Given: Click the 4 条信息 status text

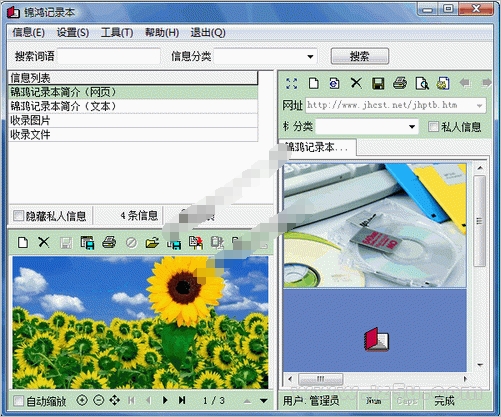Looking at the screenshot, I should click(x=139, y=216).
